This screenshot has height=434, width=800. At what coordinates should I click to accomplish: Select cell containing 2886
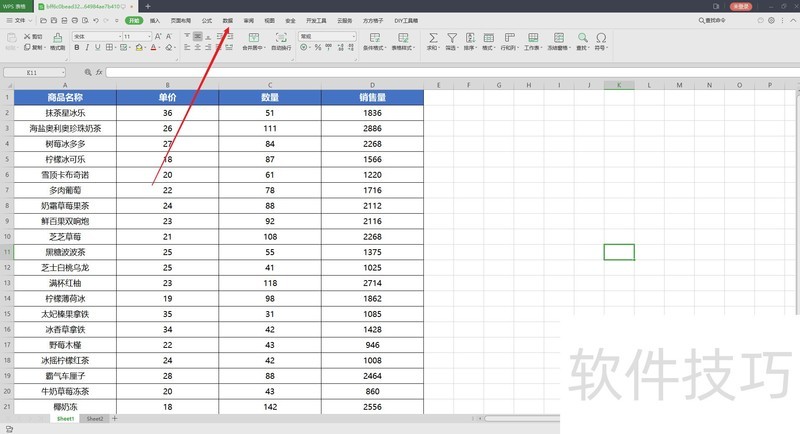372,129
